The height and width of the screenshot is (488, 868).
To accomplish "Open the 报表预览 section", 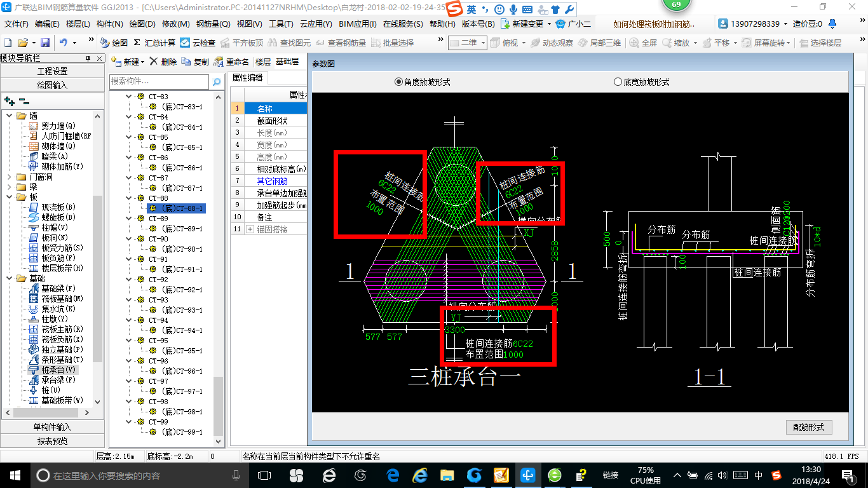I will (52, 440).
